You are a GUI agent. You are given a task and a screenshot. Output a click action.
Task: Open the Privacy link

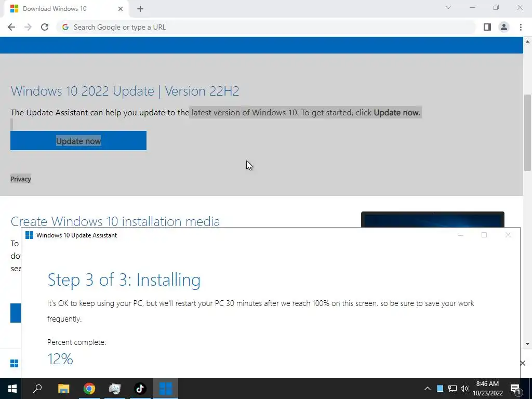(21, 179)
